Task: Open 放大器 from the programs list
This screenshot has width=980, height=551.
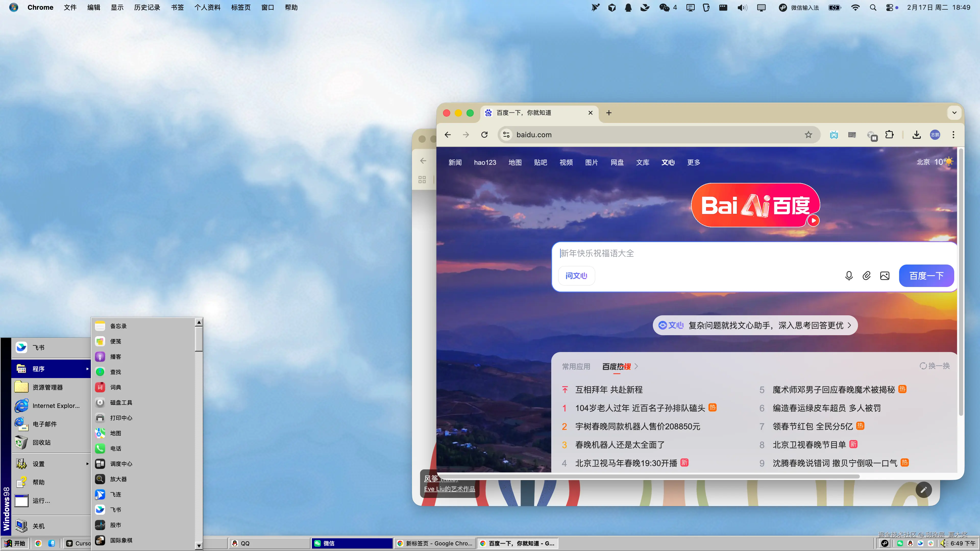Action: pyautogui.click(x=118, y=479)
